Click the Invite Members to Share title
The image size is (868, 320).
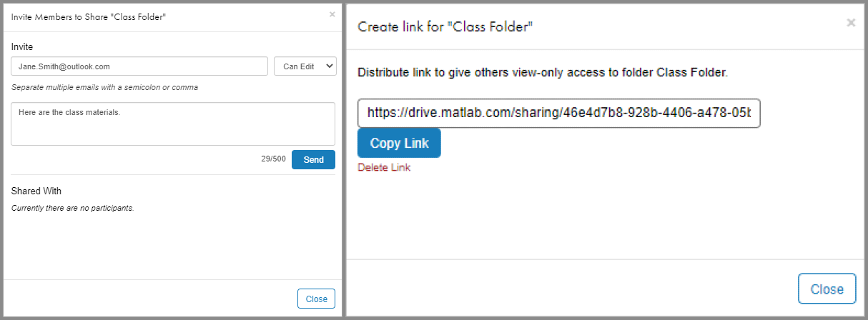click(x=89, y=16)
